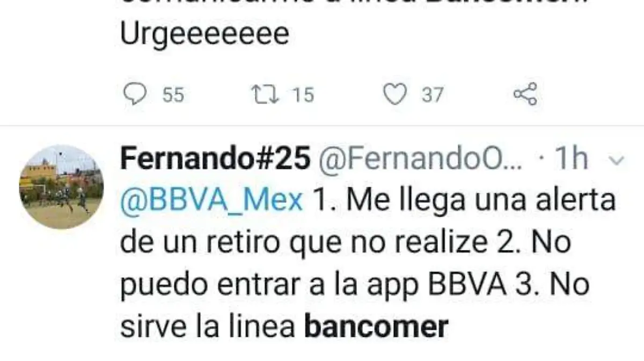The height and width of the screenshot is (361, 644).
Task: Select the bold bancomer keyword
Action: pyautogui.click(x=376, y=326)
